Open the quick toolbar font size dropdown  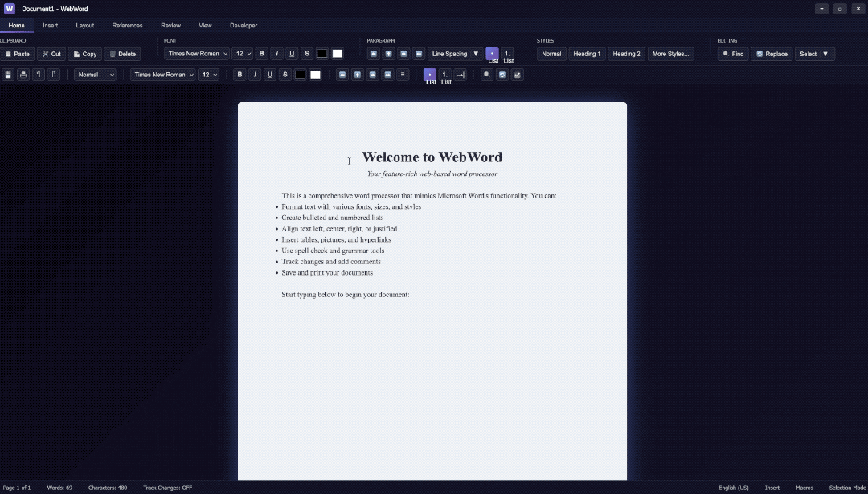coord(209,75)
